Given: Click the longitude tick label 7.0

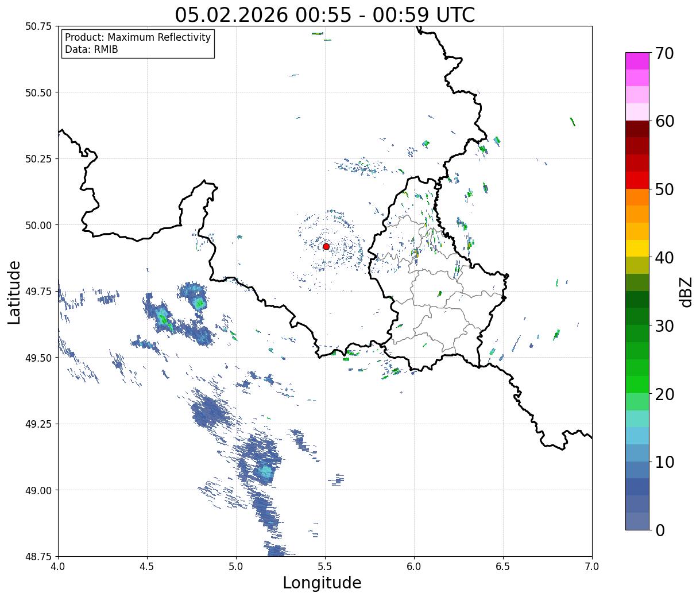Looking at the screenshot, I should tap(592, 566).
